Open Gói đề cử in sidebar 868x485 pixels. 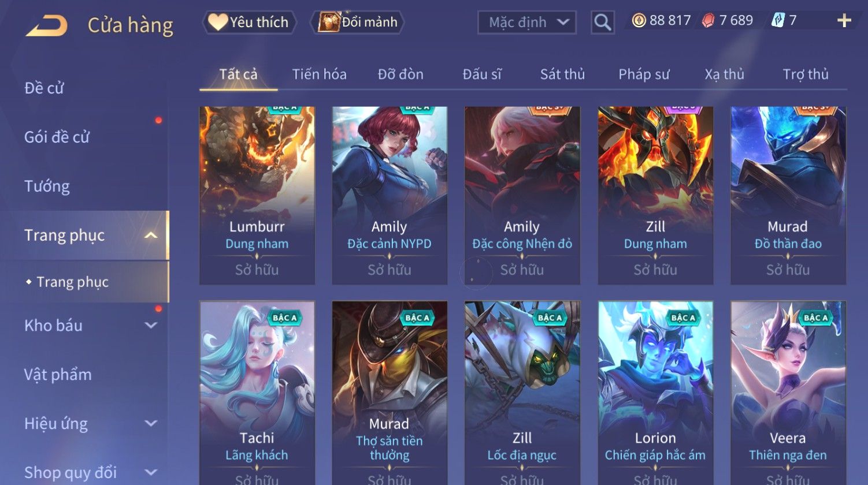click(57, 137)
